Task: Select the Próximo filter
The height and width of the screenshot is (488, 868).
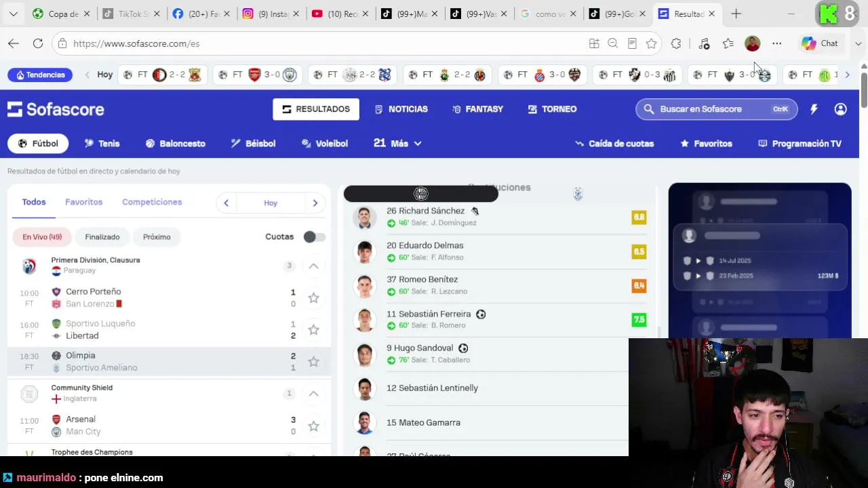Action: (x=157, y=237)
